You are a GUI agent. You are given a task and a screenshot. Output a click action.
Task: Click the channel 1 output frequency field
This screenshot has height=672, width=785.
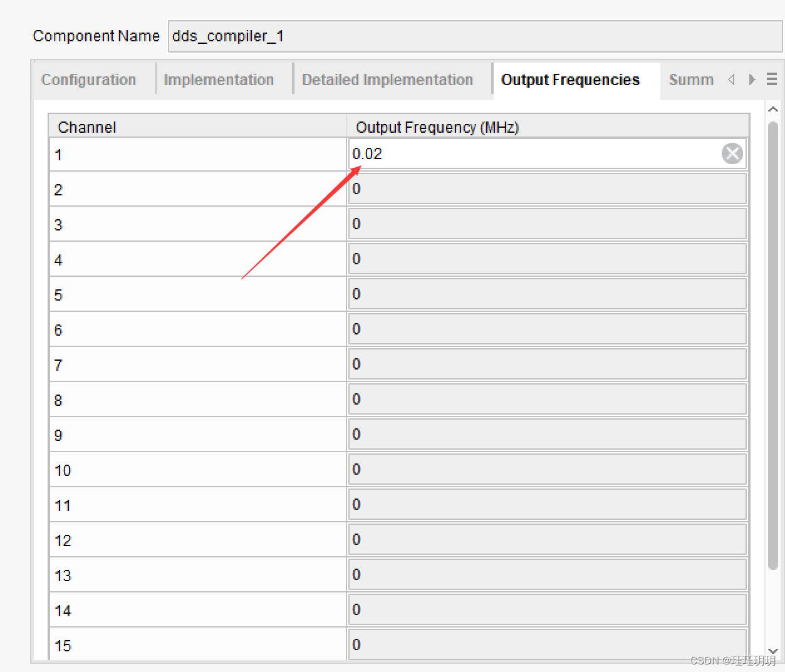click(x=533, y=154)
